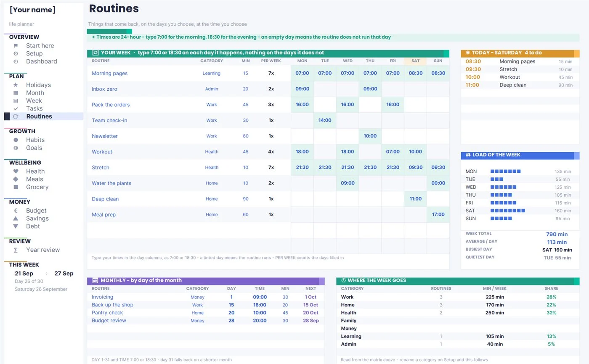The width and height of the screenshot is (589, 364).
Task: Click the [Your name] title in sidebar
Action: coord(32,10)
